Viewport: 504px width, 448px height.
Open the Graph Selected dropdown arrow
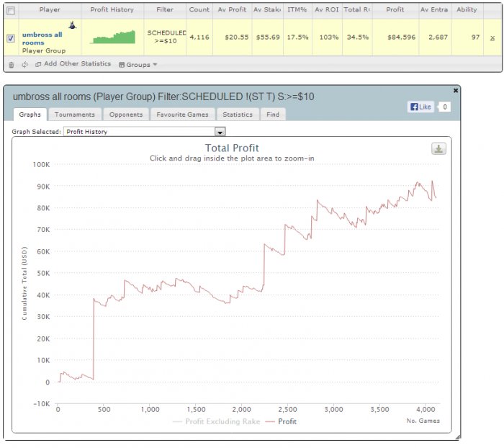[220, 132]
